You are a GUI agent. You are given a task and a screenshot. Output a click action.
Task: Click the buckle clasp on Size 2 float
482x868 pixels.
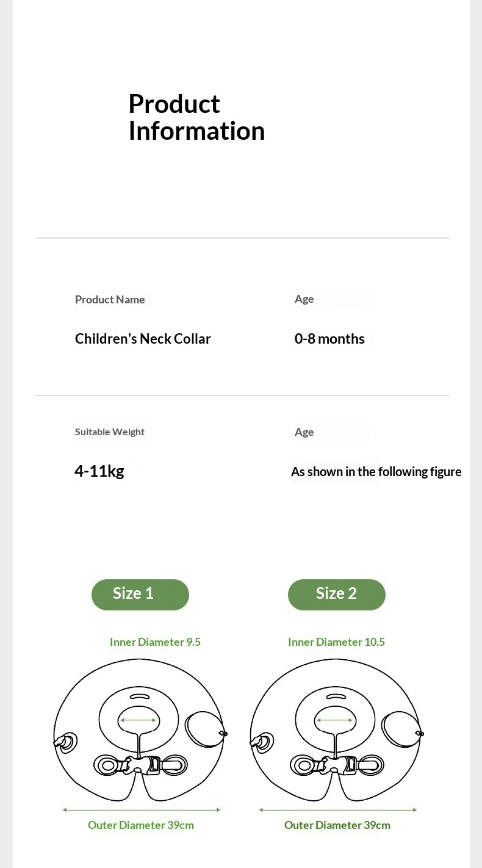coord(337,764)
